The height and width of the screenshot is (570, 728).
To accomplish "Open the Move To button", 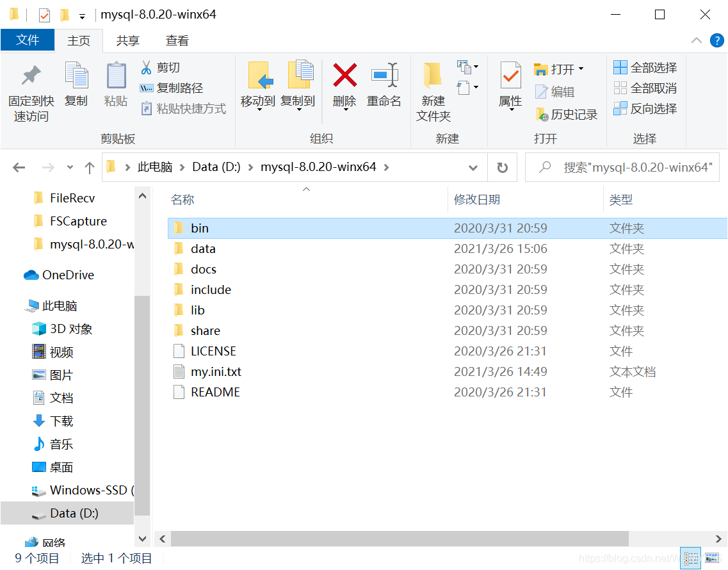I will coord(258,85).
